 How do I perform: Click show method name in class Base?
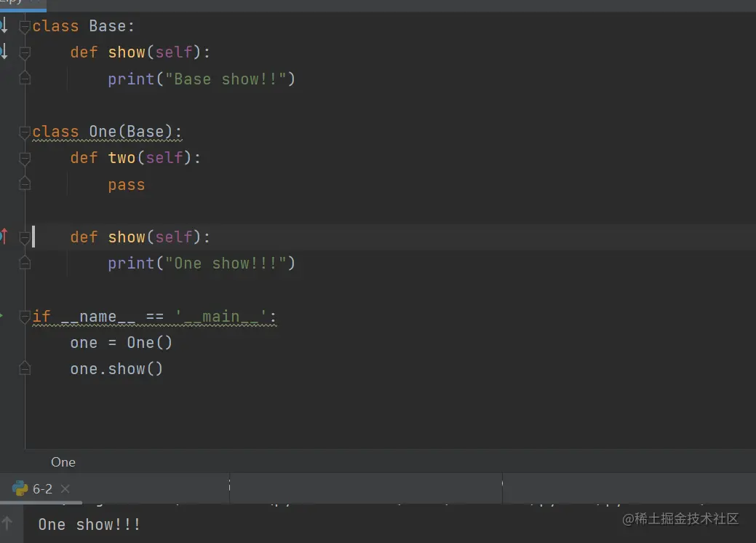(127, 52)
